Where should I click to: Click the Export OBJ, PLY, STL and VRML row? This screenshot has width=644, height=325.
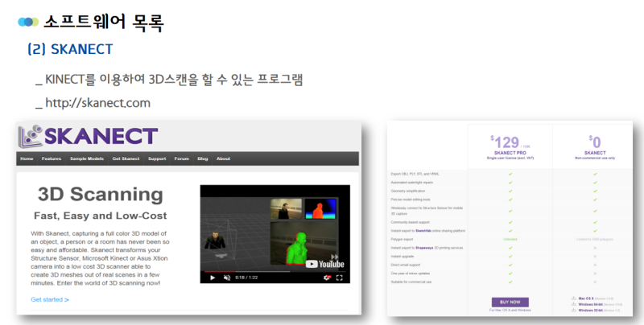pos(510,174)
